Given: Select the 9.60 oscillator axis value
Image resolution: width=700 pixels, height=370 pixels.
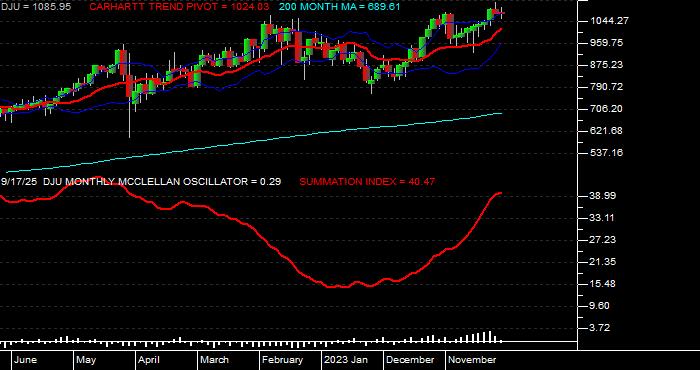Looking at the screenshot, I should coord(600,306).
